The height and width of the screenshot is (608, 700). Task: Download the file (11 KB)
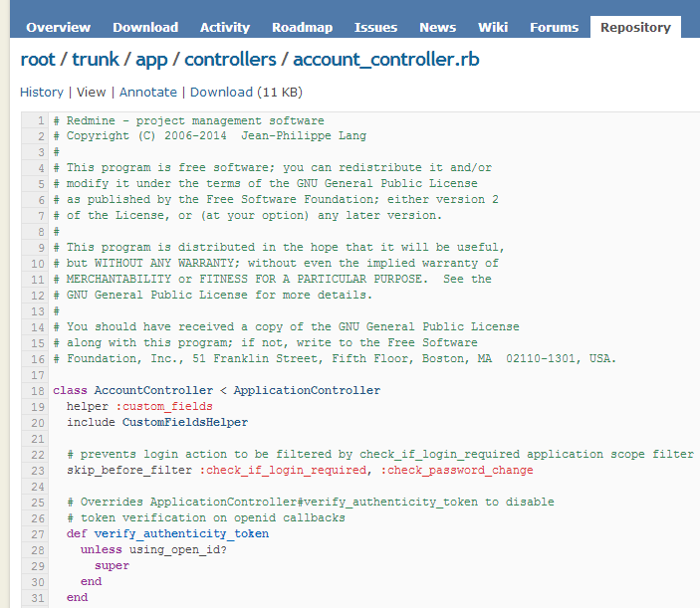[221, 92]
